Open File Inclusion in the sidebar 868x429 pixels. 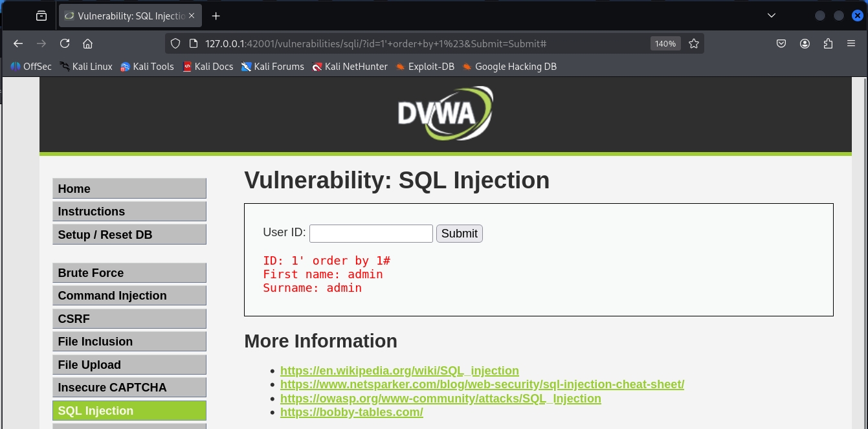point(129,341)
